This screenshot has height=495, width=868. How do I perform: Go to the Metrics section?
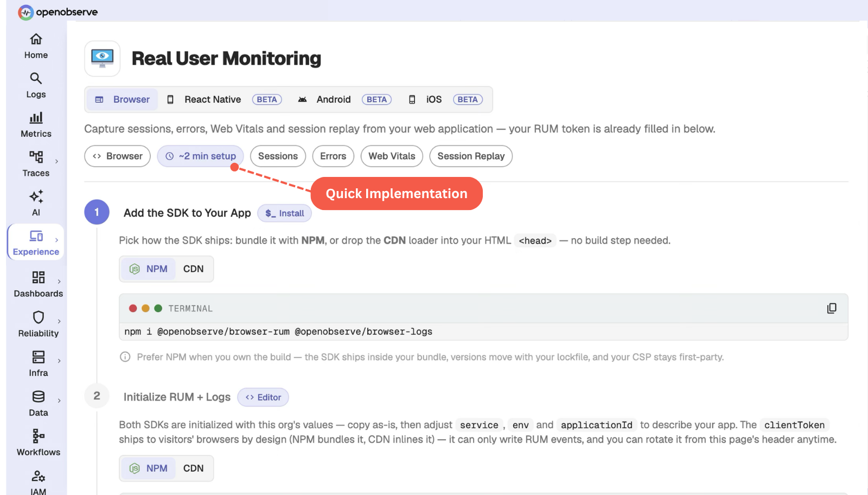pos(36,125)
